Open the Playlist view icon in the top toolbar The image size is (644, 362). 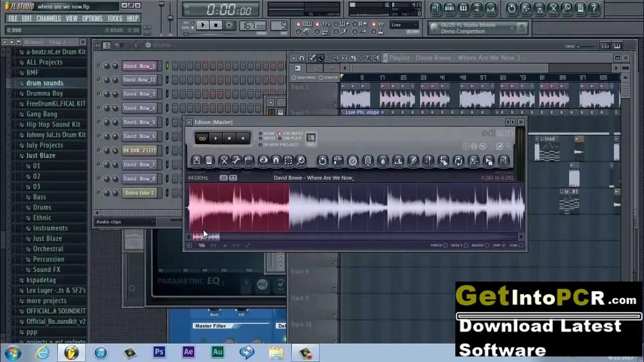(x=436, y=8)
